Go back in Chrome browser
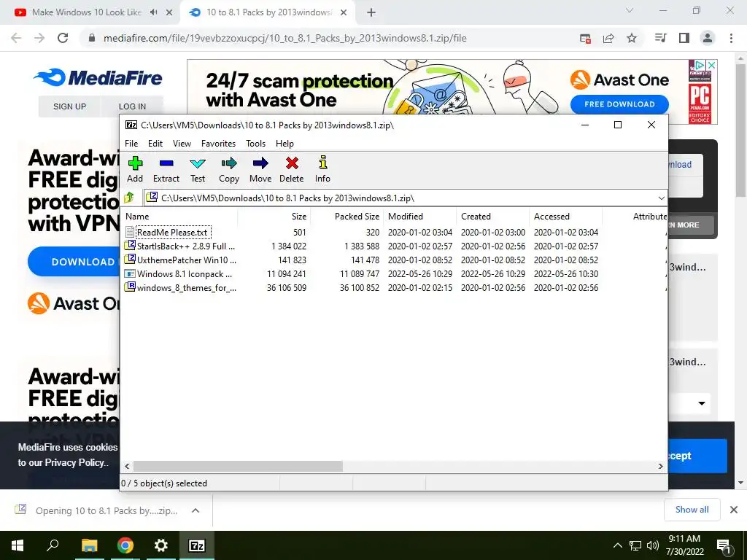 pos(16,38)
